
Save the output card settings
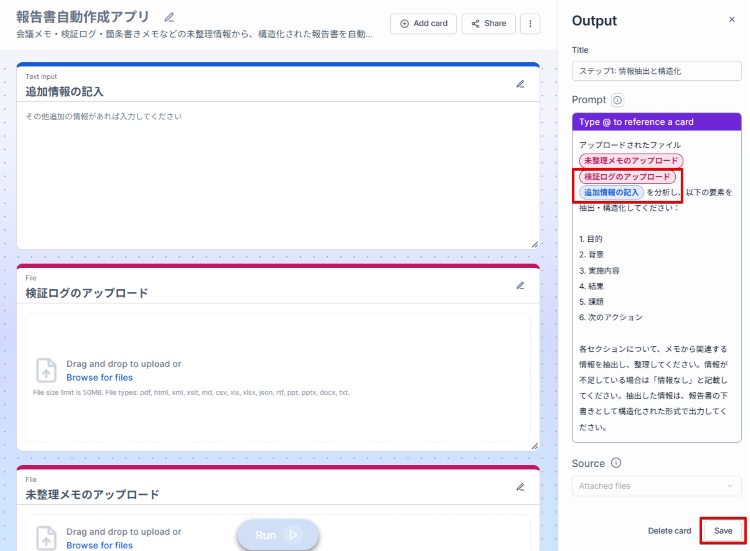tap(722, 530)
